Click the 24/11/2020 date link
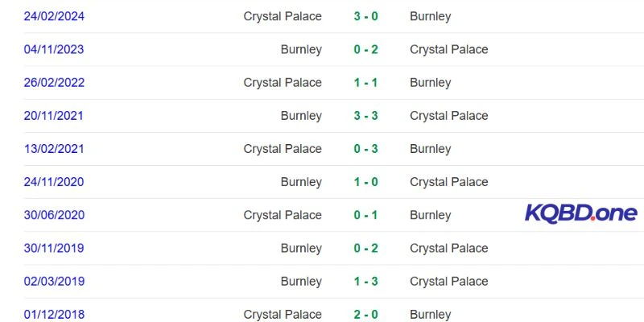The width and height of the screenshot is (644, 322). 54,182
